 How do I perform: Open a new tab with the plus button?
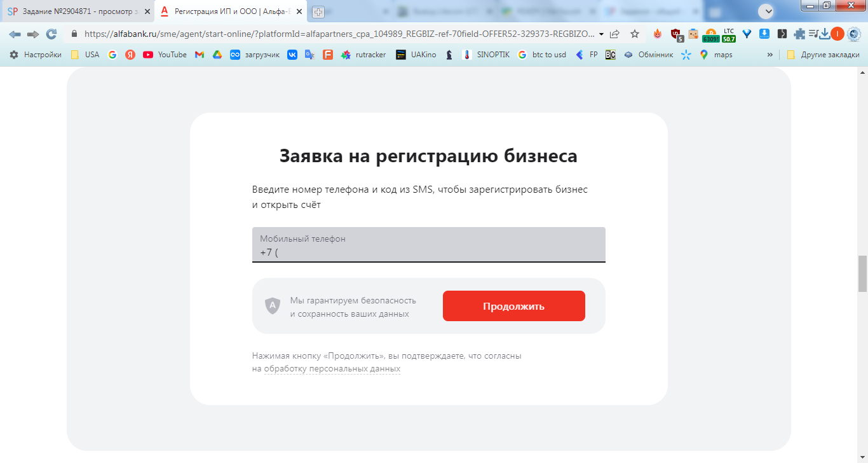pyautogui.click(x=318, y=11)
